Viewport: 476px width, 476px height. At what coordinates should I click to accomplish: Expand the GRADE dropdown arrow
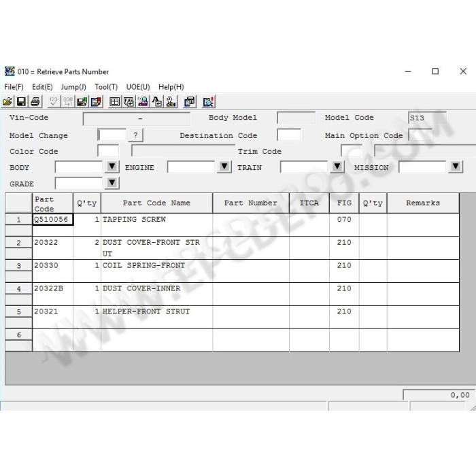tap(112, 183)
